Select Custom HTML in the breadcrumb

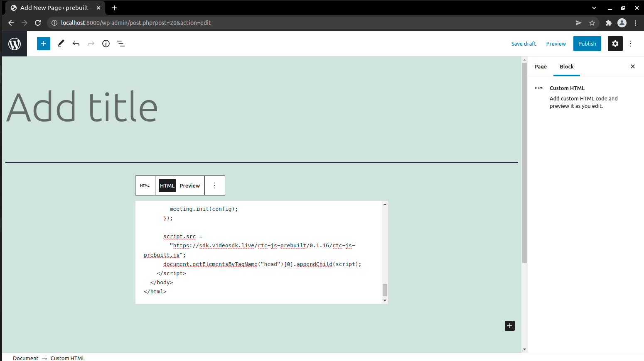[x=68, y=358]
